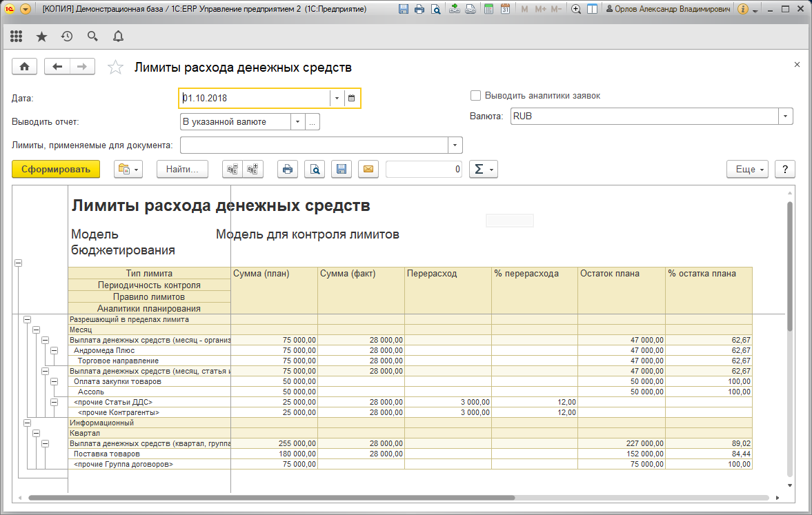This screenshot has height=515, width=812.
Task: Open the Sigma sum function dropdown
Action: coord(483,169)
